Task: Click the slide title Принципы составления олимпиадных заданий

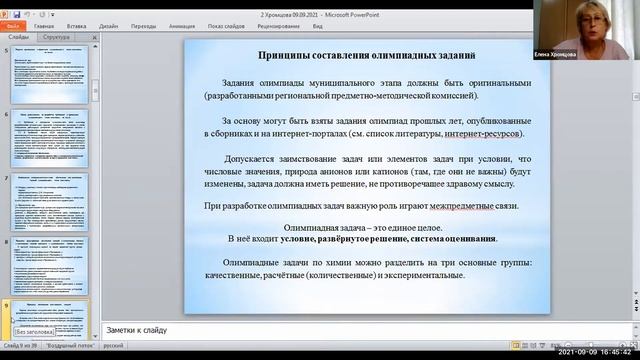Action: tap(367, 56)
